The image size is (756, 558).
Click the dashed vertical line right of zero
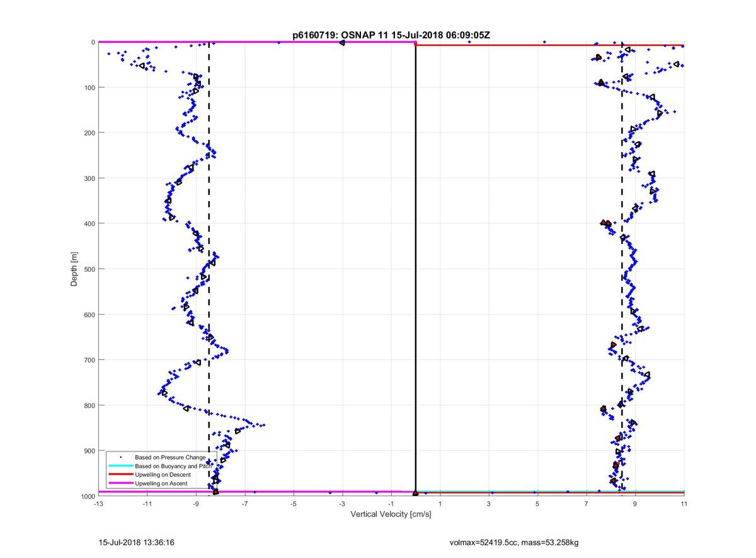pos(622,268)
